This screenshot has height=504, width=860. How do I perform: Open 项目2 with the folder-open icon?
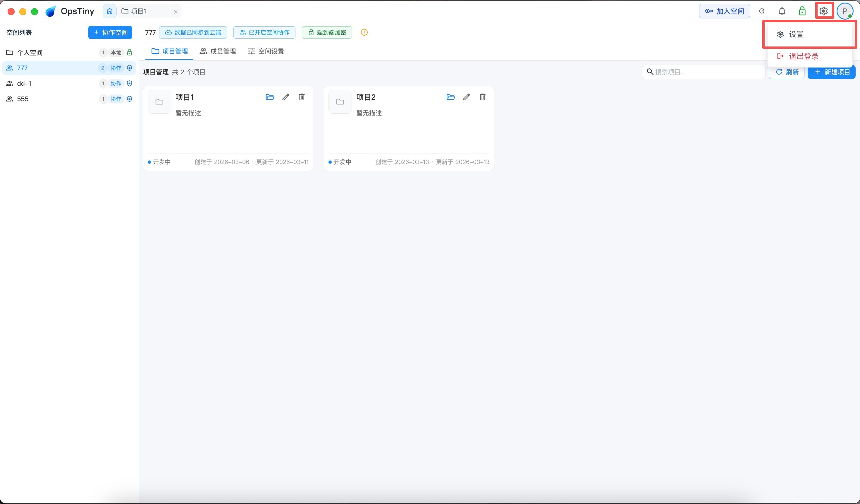(x=450, y=97)
